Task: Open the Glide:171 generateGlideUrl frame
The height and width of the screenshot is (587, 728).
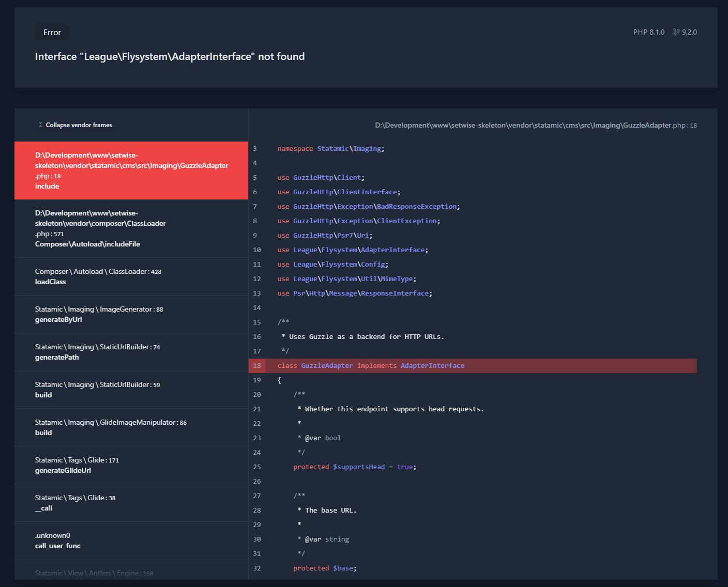Action: click(x=131, y=465)
